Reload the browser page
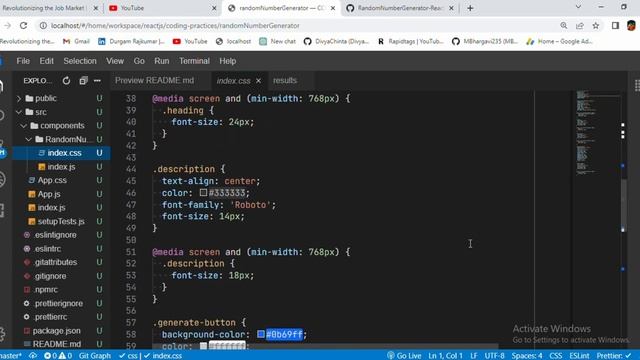This screenshot has height=360, width=640. pyautogui.click(x=23, y=25)
